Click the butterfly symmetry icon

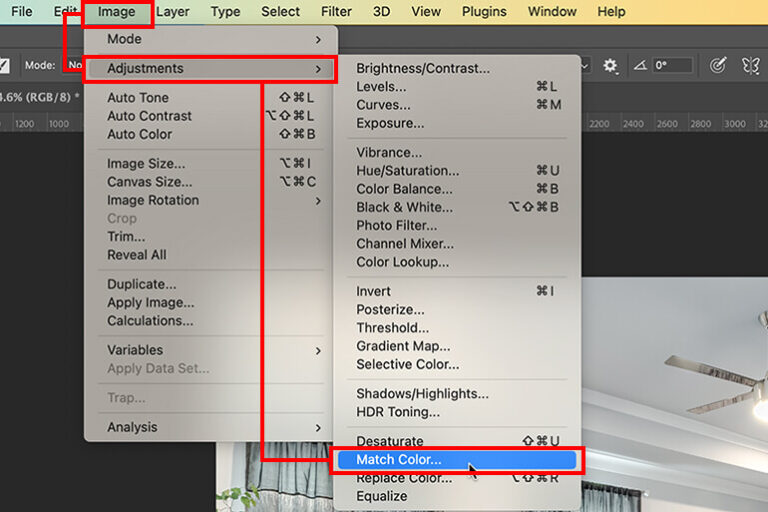pyautogui.click(x=750, y=65)
